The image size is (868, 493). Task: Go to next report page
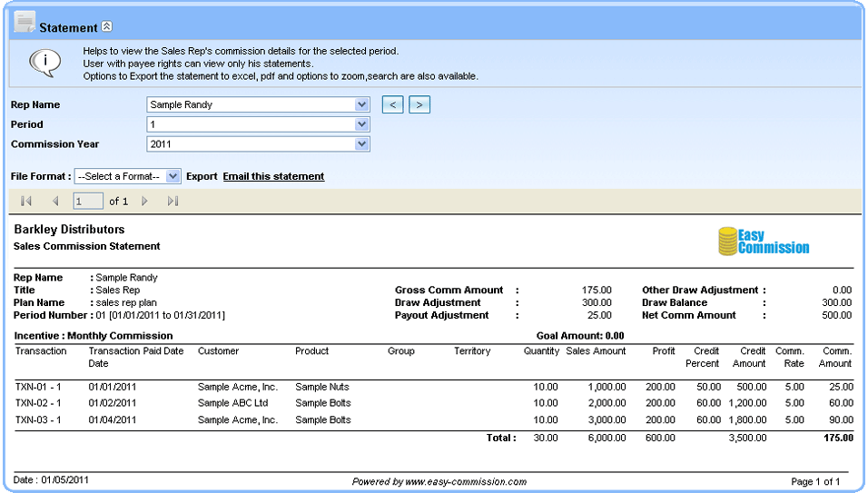tap(144, 201)
